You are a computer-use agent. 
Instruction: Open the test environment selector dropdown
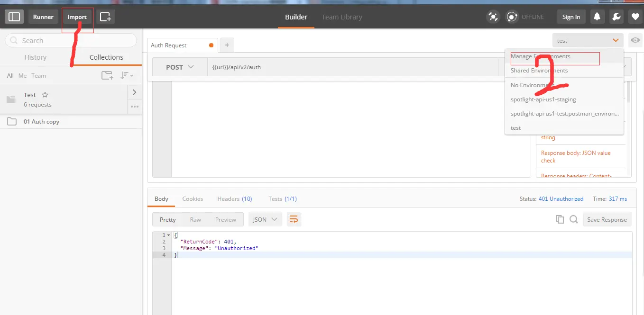[x=587, y=40]
